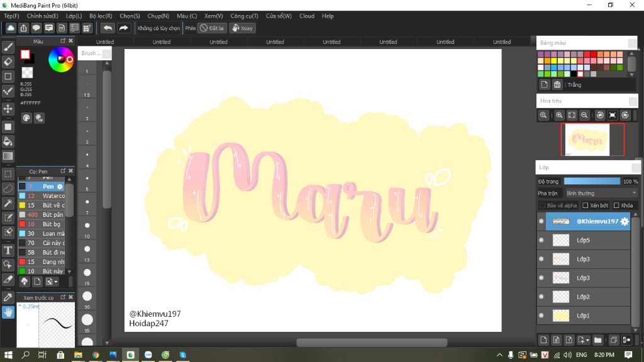Screen dimensions: 644x362
Task: Open the palette icon in the color panel
Action: pos(26,118)
